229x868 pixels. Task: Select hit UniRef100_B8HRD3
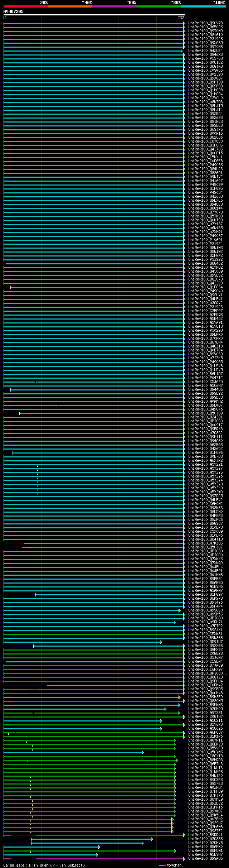coord(205,760)
